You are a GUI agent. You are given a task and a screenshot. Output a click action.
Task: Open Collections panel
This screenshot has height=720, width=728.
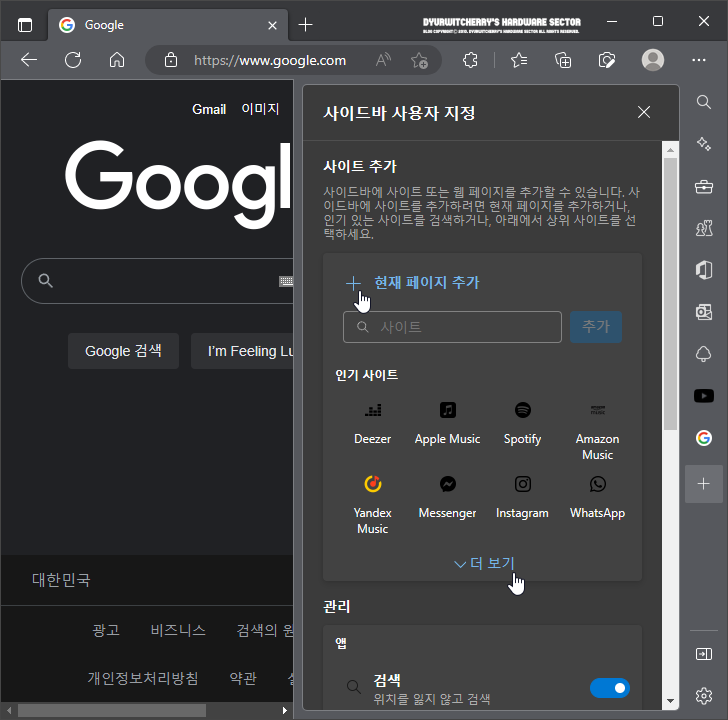click(x=563, y=60)
